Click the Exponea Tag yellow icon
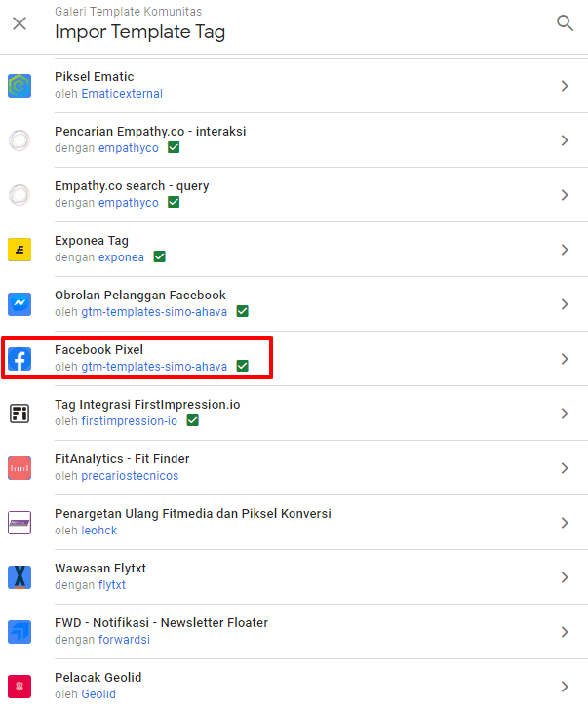The width and height of the screenshot is (588, 710). pos(20,250)
